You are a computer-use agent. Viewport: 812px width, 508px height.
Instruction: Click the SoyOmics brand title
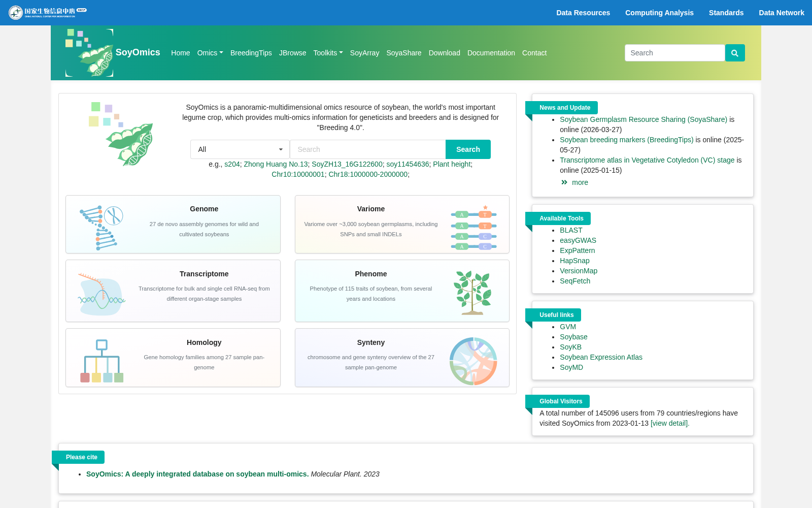click(138, 52)
